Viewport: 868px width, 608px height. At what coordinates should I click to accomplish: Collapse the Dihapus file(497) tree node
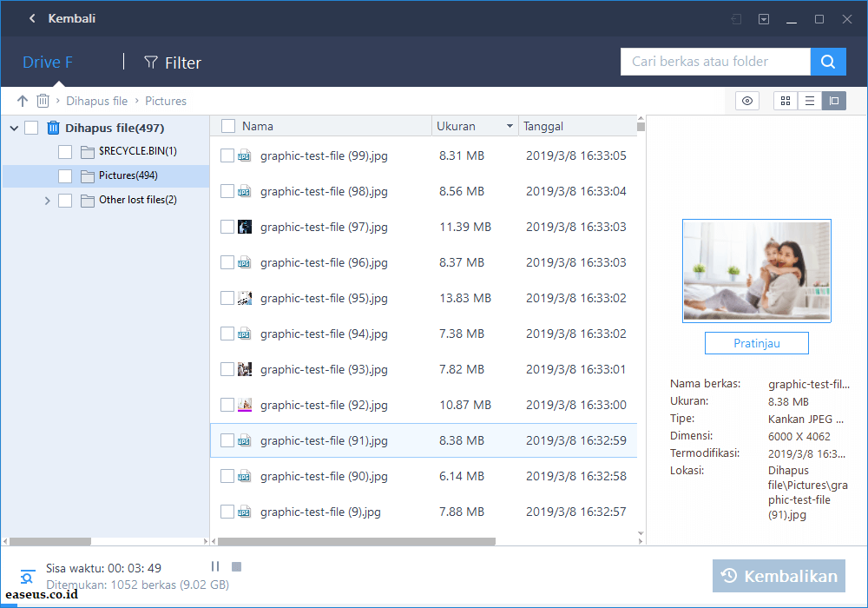[14, 129]
